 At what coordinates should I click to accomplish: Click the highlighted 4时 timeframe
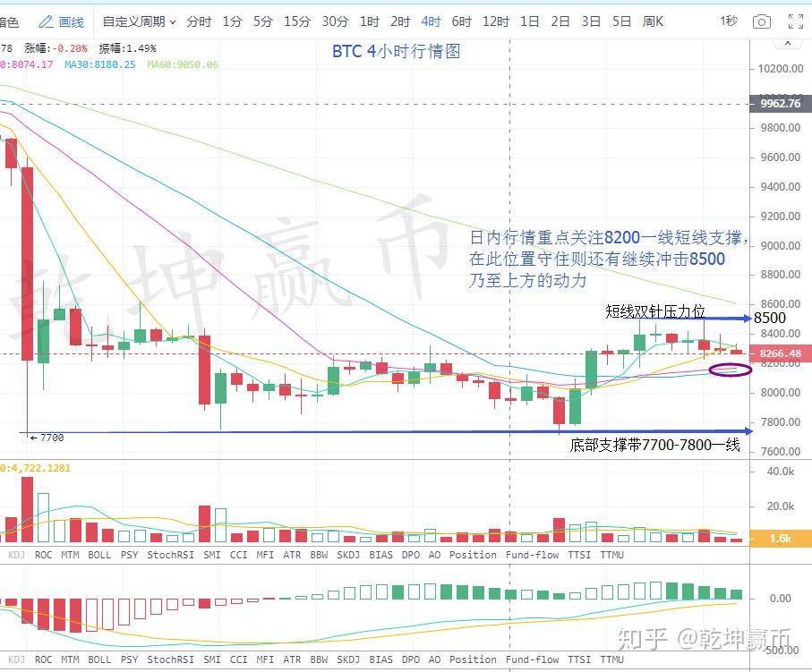(x=431, y=21)
